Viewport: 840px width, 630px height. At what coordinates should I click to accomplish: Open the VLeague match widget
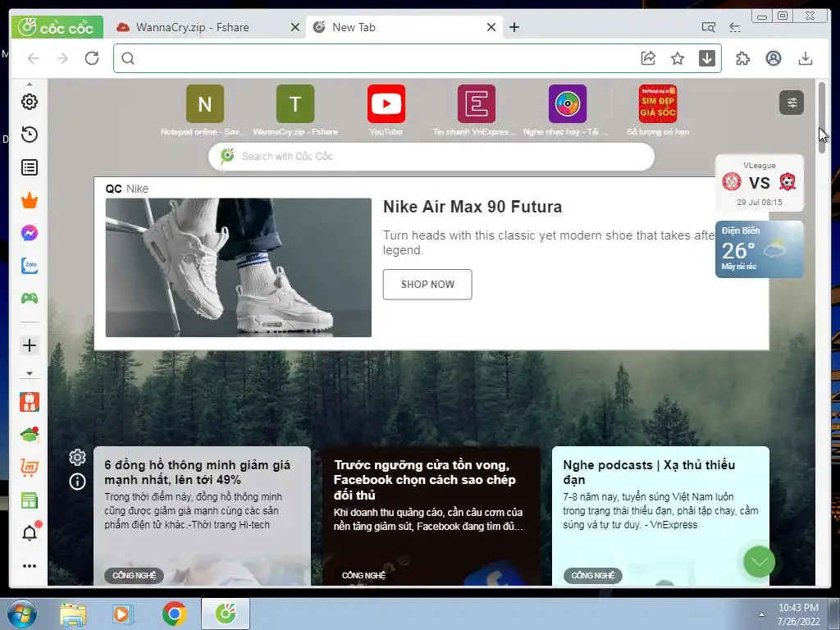(x=759, y=183)
